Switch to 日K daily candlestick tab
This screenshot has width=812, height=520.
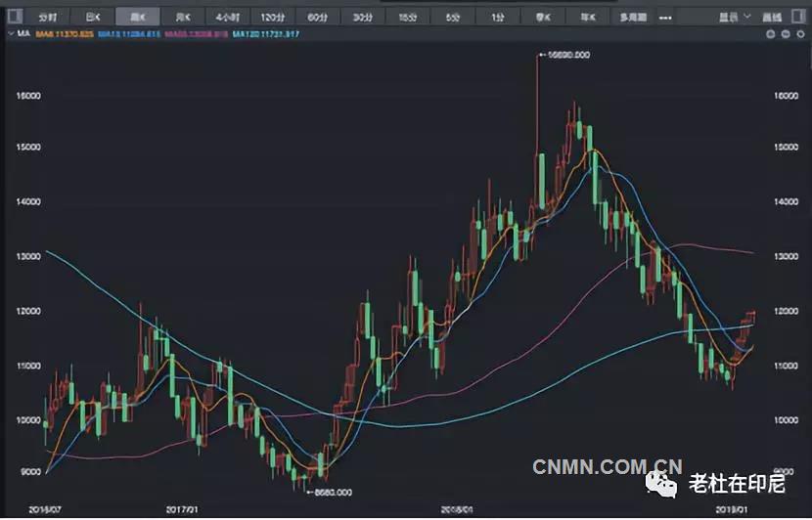coord(93,18)
